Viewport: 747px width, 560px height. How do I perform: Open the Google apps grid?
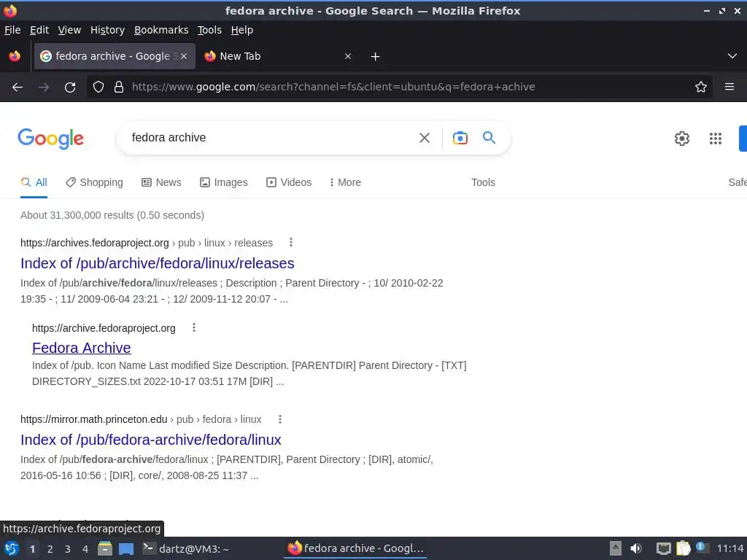(716, 139)
